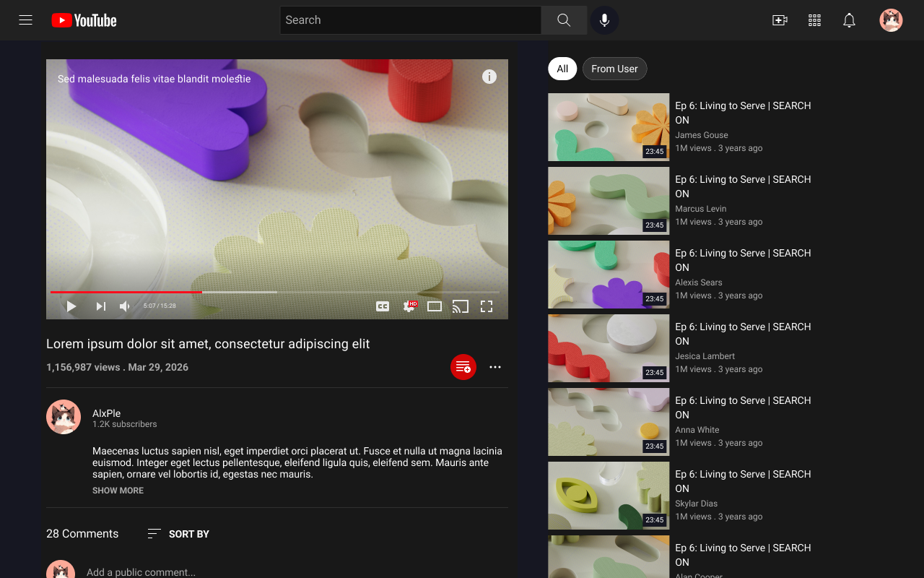Screen dimensions: 924x578
Task: Open Marcus Levin video thumbnail
Action: pyautogui.click(x=609, y=201)
